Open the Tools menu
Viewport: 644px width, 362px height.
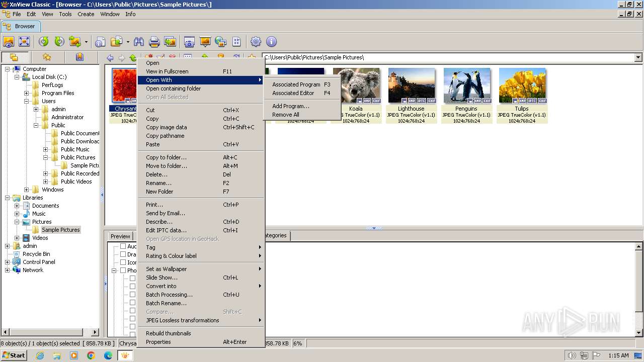click(65, 14)
